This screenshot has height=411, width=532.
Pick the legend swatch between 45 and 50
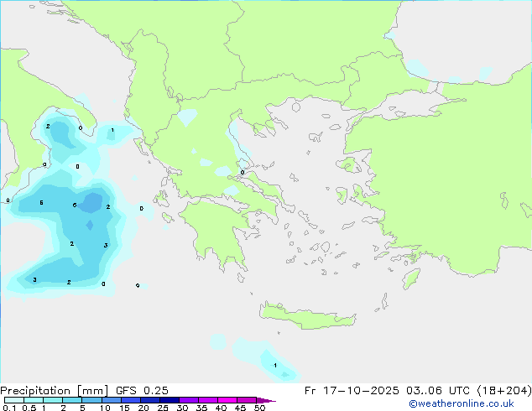pos(247,400)
